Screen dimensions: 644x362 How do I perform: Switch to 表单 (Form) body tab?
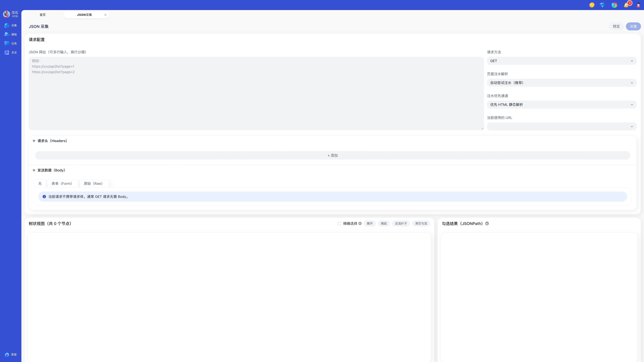[62, 184]
